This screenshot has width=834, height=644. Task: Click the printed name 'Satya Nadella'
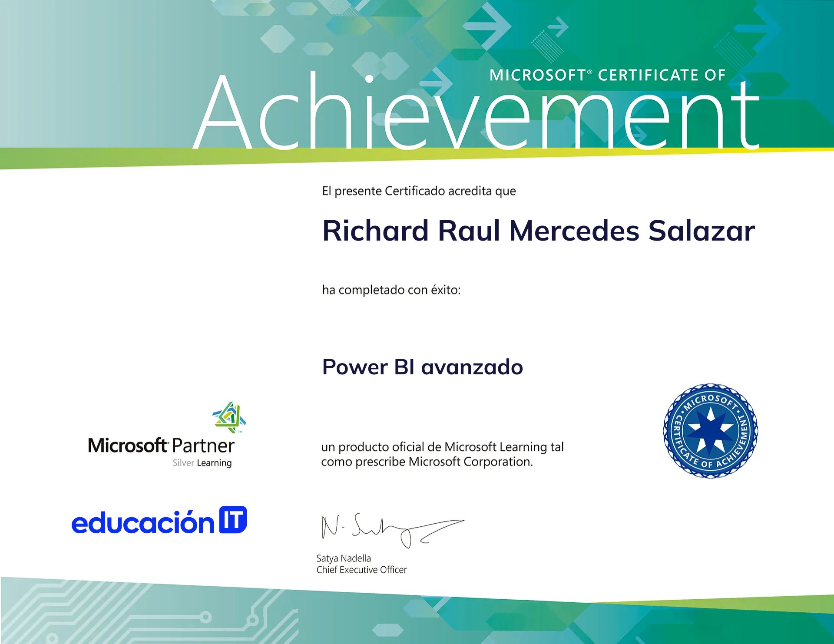344,558
